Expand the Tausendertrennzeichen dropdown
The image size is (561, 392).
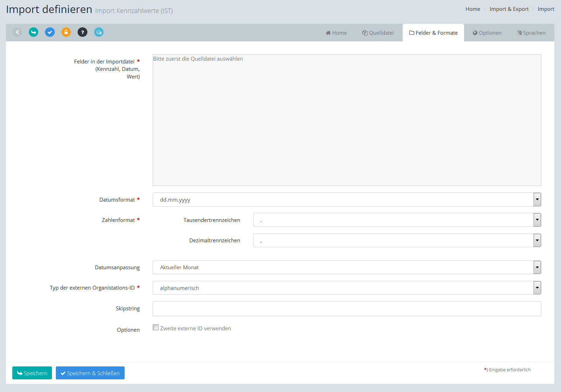(397, 220)
